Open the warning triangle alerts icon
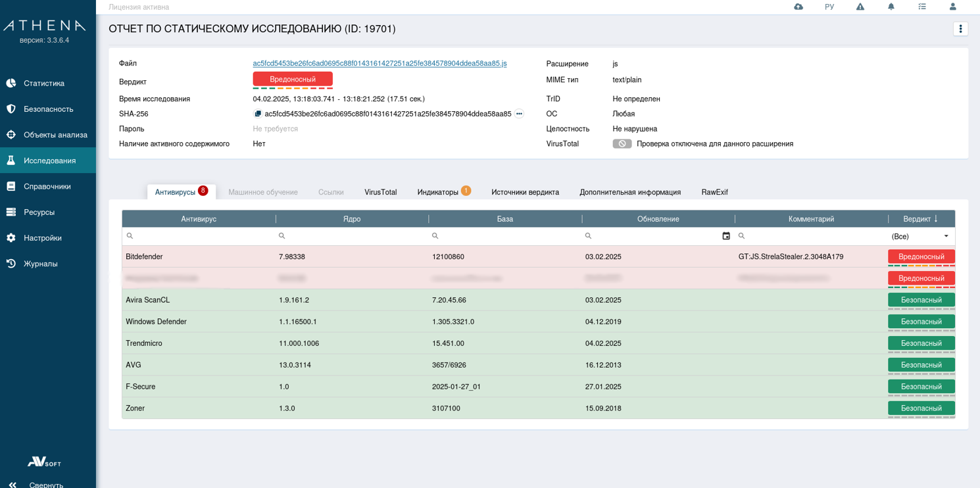The height and width of the screenshot is (488, 980). 860,7
